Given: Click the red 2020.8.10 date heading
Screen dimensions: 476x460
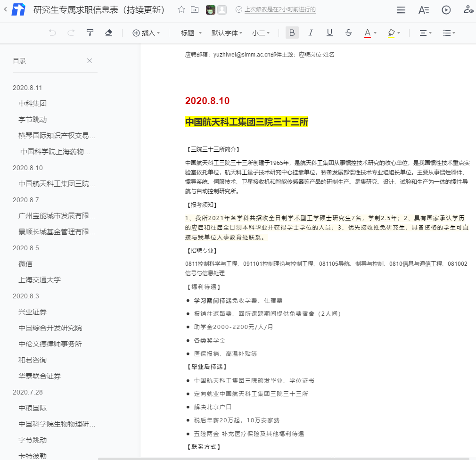Looking at the screenshot, I should [207, 101].
